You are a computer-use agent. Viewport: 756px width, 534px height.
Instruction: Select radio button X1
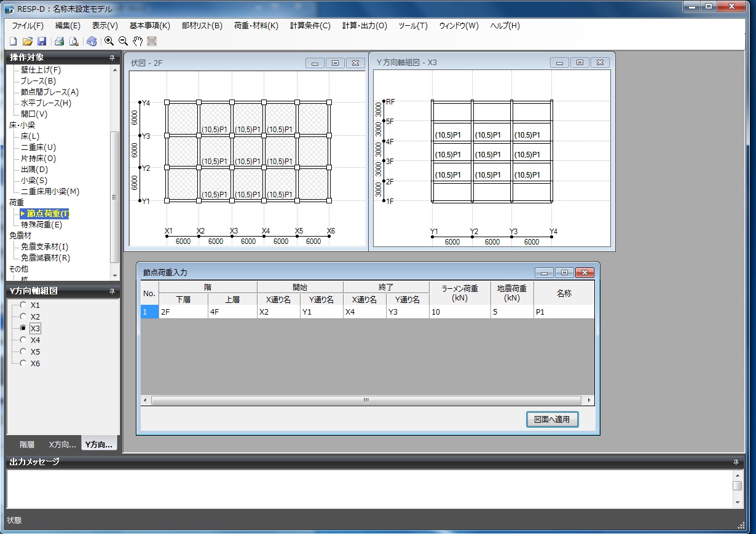pos(23,305)
